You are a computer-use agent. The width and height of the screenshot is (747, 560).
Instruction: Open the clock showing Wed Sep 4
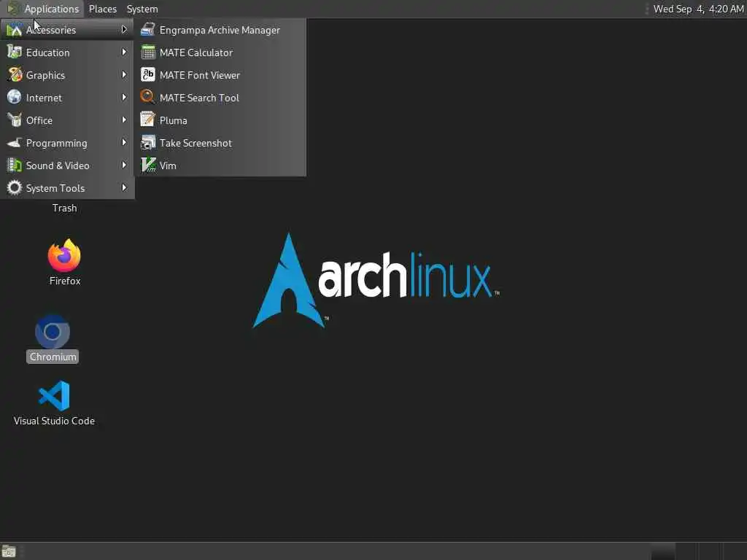[698, 9]
